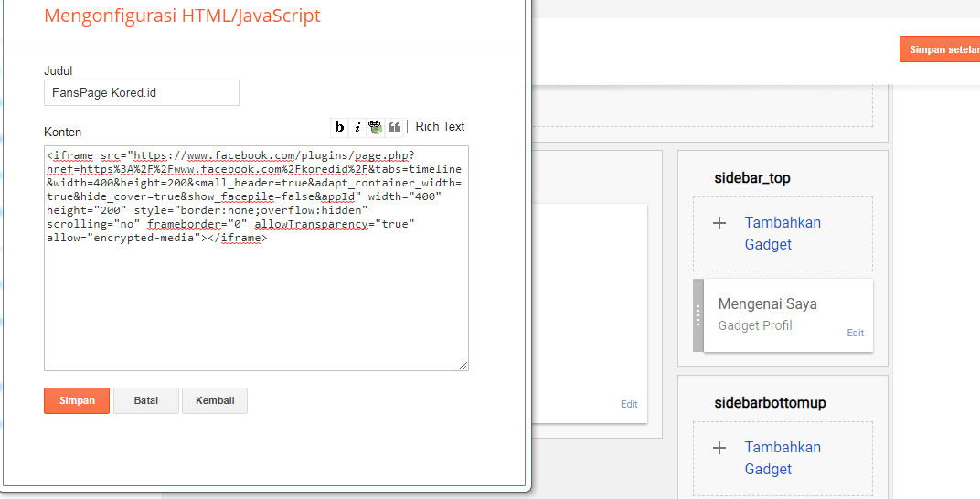
Task: Click the Simpan setelan button on the layout page
Action: coord(940,49)
